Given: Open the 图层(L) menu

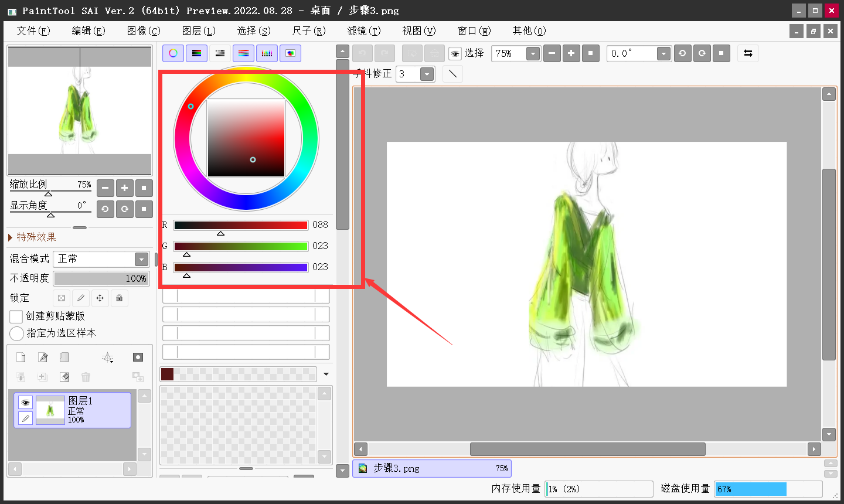Looking at the screenshot, I should coord(199,31).
